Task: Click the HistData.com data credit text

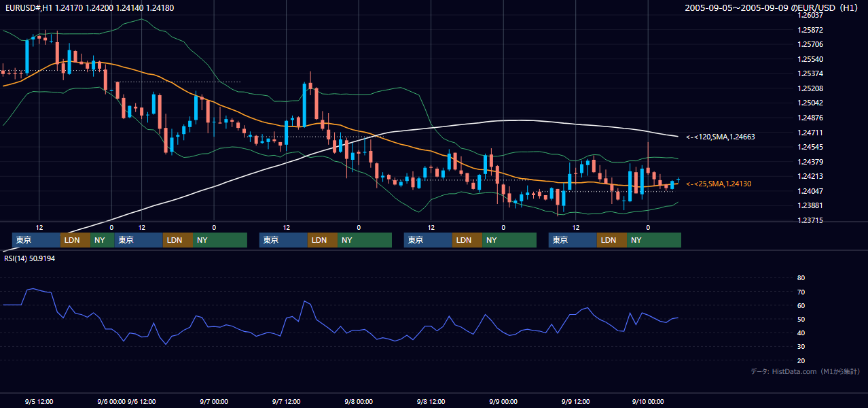Action: pos(806,371)
